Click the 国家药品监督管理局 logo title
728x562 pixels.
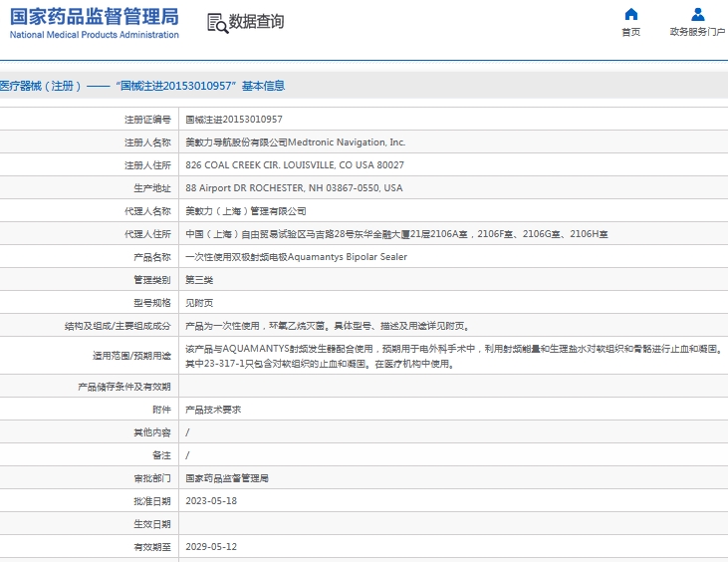pyautogui.click(x=95, y=17)
